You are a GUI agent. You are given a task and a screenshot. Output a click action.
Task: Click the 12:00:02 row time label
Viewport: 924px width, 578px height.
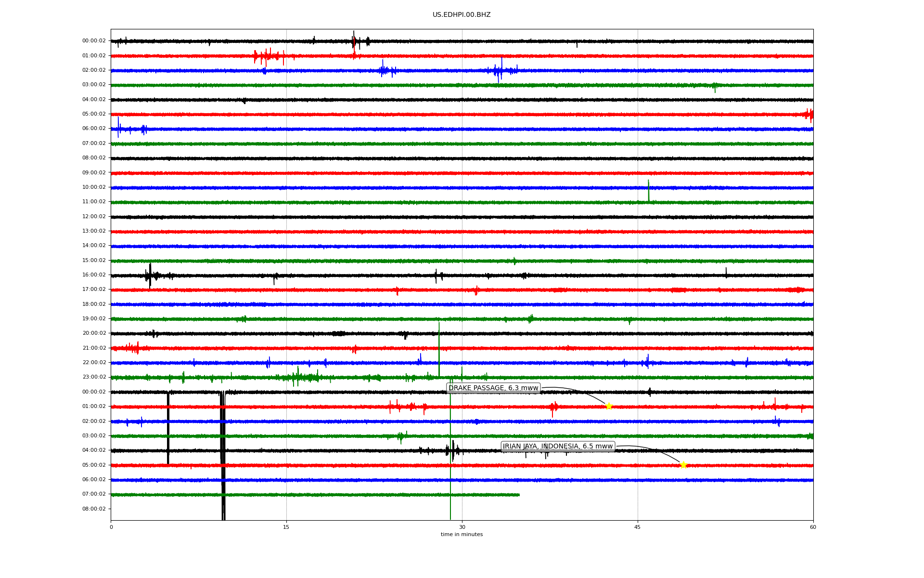click(x=94, y=217)
